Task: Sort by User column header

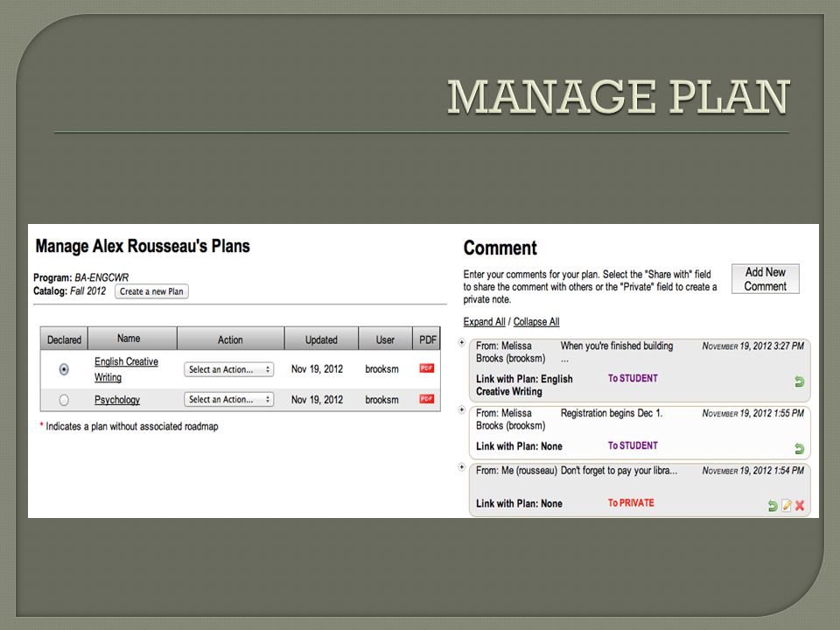Action: (385, 339)
